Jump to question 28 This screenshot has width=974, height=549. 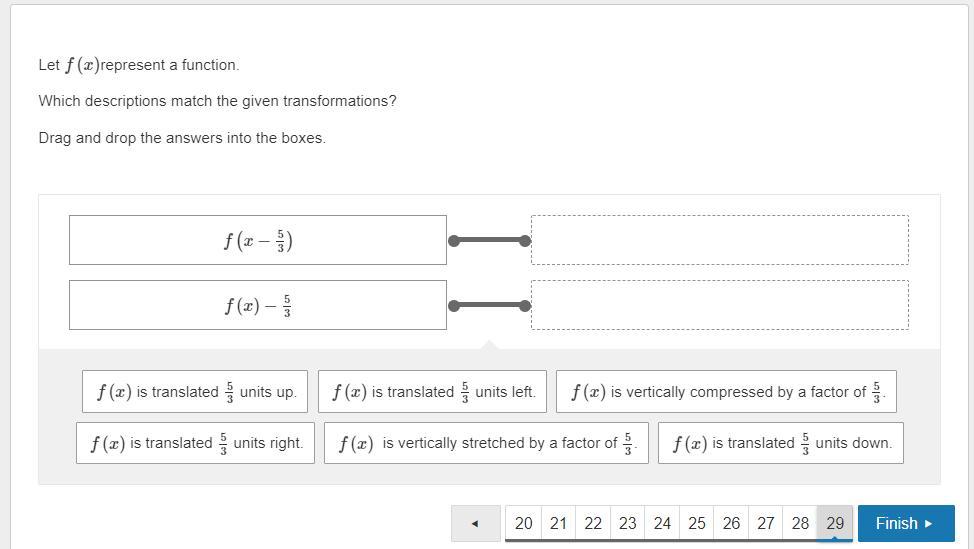[800, 523]
